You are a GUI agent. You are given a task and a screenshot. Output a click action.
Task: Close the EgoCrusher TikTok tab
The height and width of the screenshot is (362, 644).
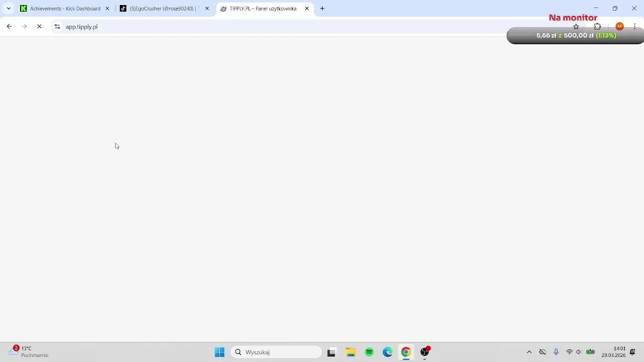(x=207, y=9)
